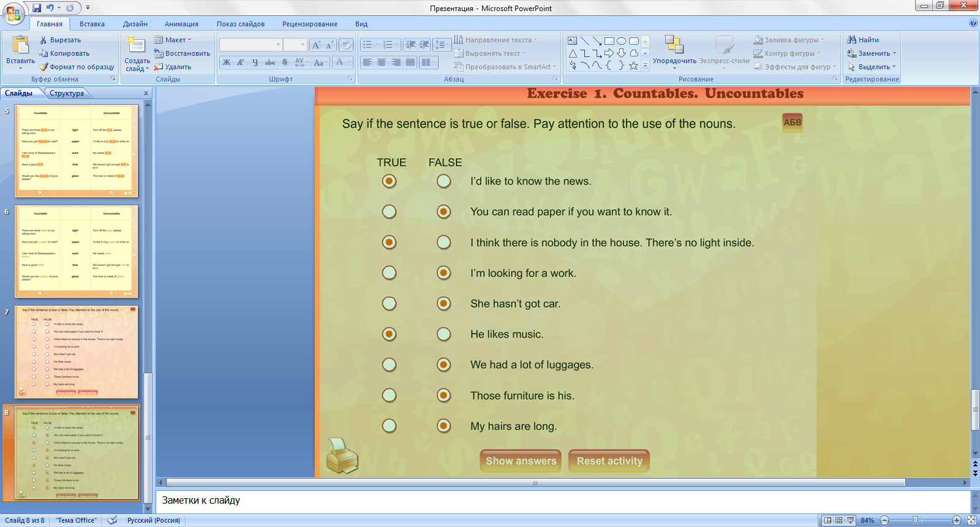
Task: Open the Layout (Макет) dropdown
Action: (173, 40)
